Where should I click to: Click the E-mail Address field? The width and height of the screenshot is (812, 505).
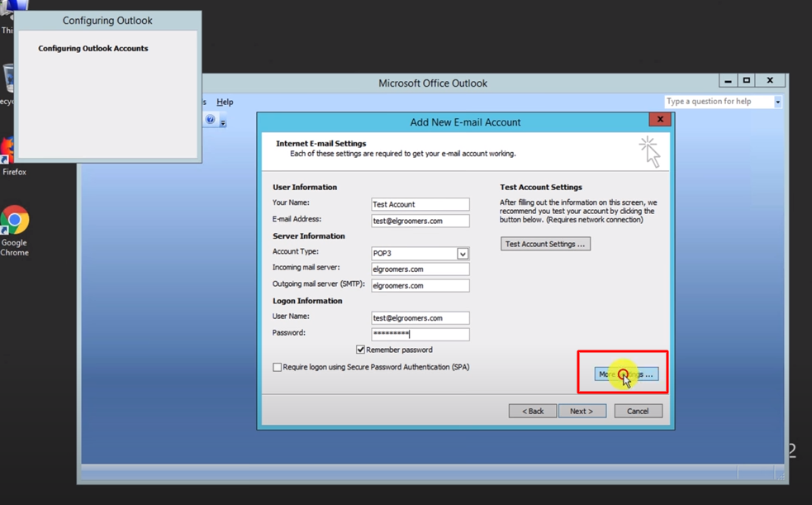tap(420, 221)
